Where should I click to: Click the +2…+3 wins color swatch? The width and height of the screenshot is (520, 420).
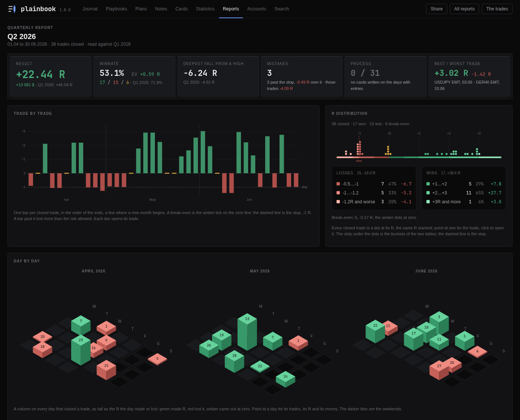click(428, 193)
